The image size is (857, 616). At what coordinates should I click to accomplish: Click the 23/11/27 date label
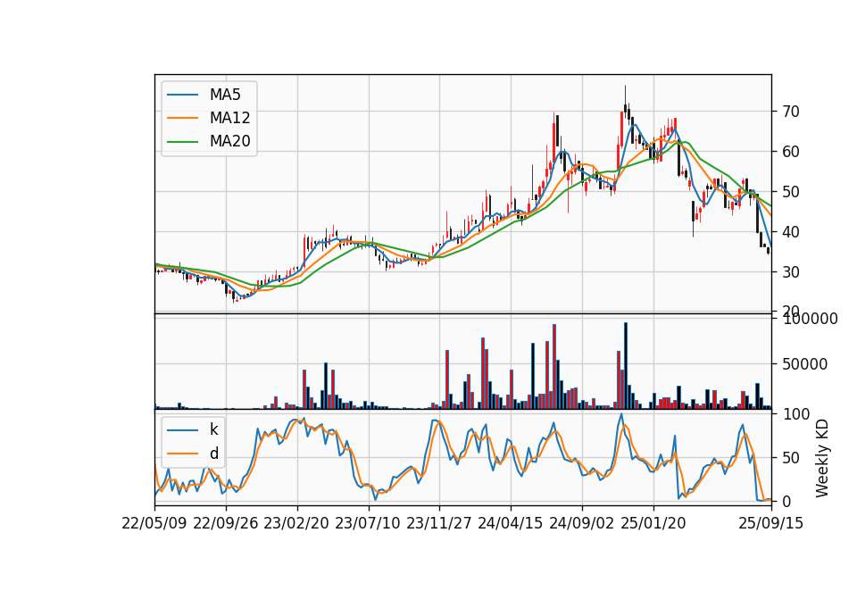(439, 523)
